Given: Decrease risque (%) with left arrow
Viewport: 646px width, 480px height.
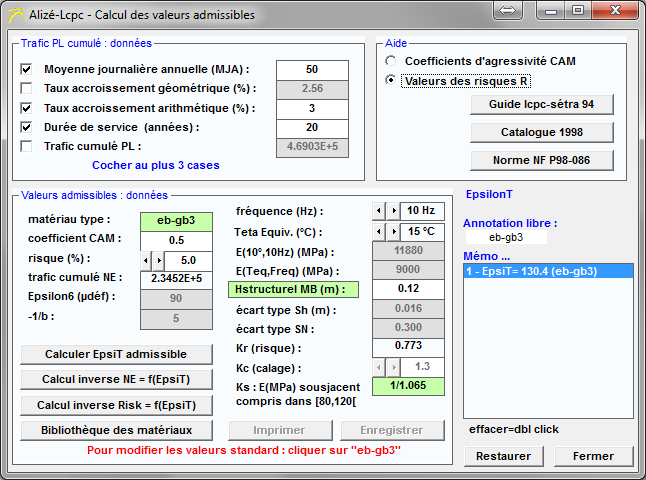Looking at the screenshot, I should (x=146, y=260).
